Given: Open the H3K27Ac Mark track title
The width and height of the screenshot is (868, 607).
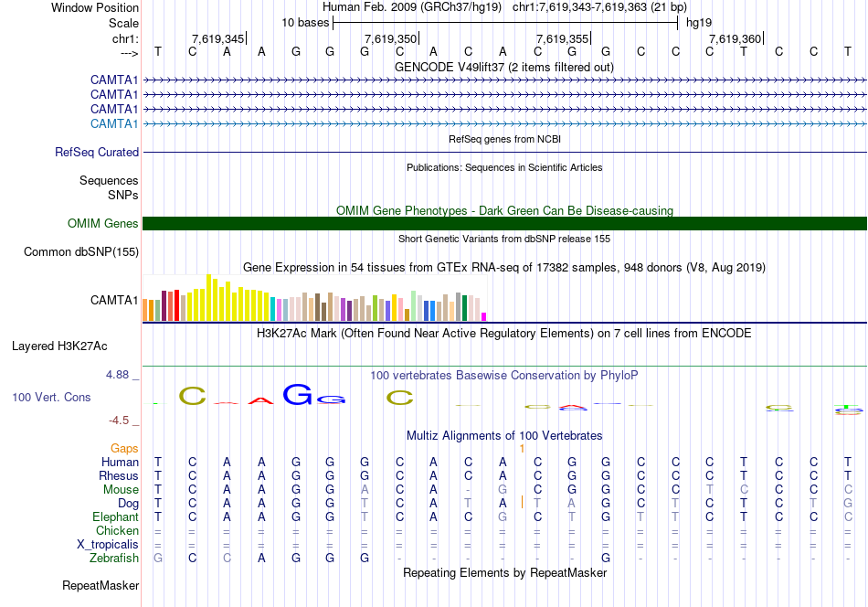Looking at the screenshot, I should [x=504, y=334].
